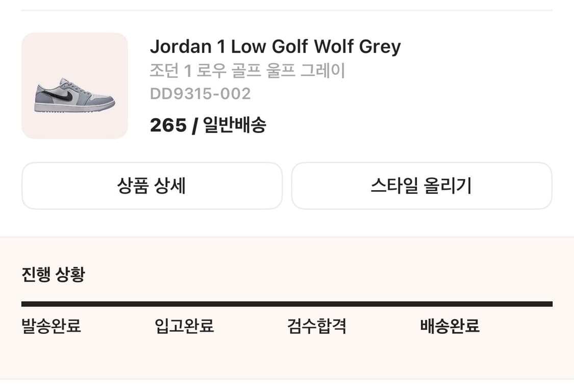574x392 pixels.
Task: Click 스타일 올리기 to upload a style
Action: coord(421,186)
